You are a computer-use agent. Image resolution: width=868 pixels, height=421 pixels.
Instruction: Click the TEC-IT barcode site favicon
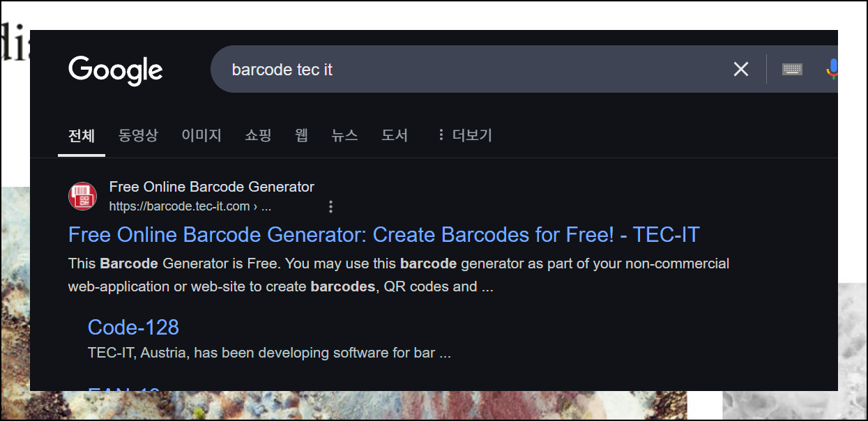pyautogui.click(x=82, y=196)
